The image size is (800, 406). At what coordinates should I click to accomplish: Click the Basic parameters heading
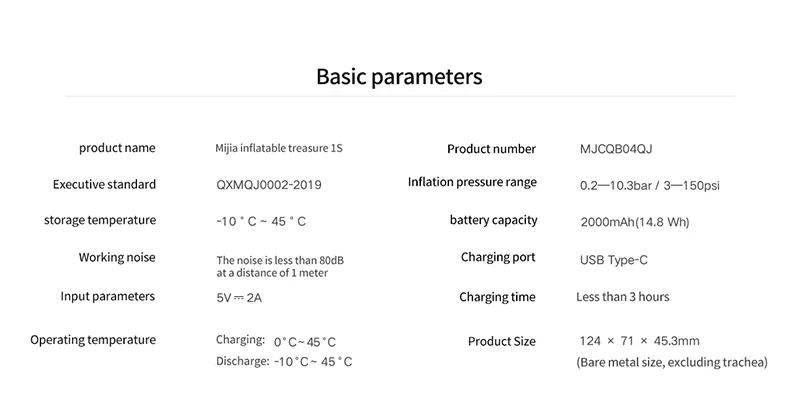399,77
